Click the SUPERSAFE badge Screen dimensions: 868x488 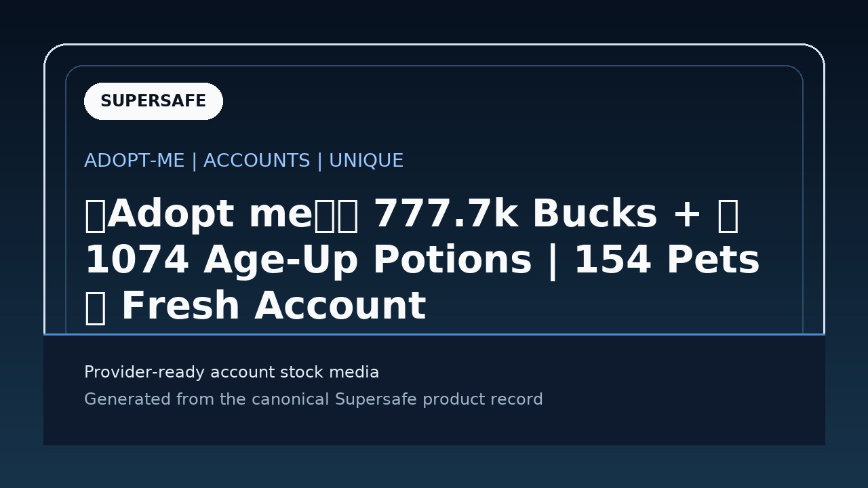pyautogui.click(x=153, y=101)
